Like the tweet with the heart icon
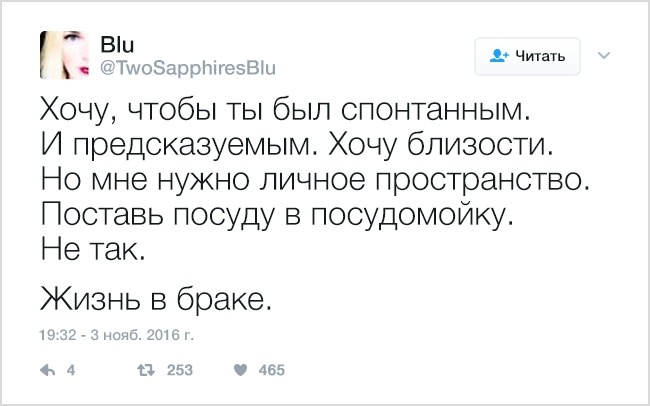Screen dimensions: 650x406 pyautogui.click(x=240, y=369)
